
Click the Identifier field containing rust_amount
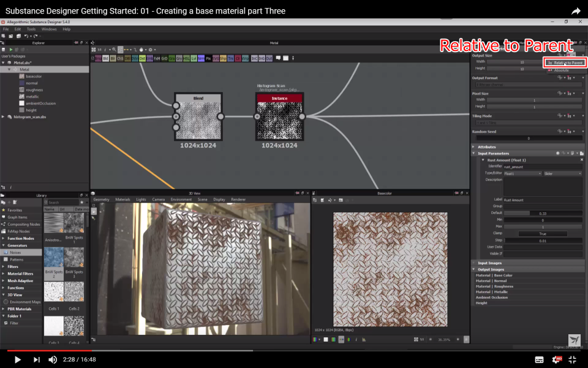pos(543,167)
